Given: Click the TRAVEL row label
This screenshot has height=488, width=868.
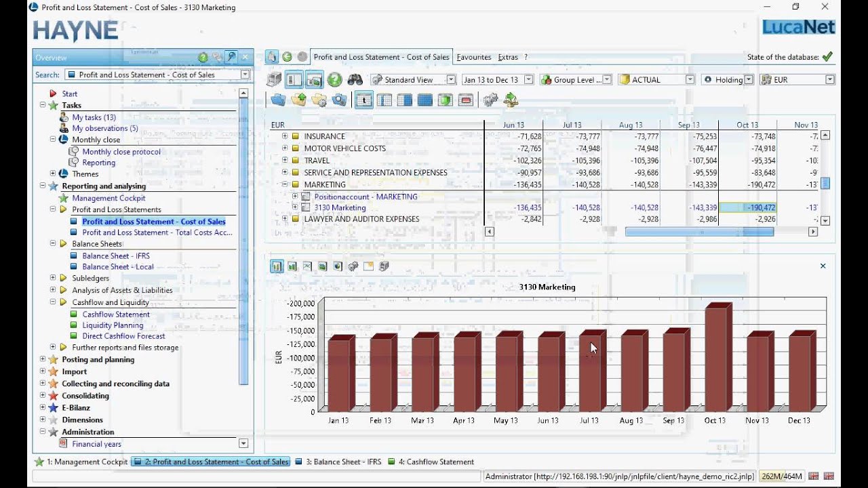Looking at the screenshot, I should point(317,161).
